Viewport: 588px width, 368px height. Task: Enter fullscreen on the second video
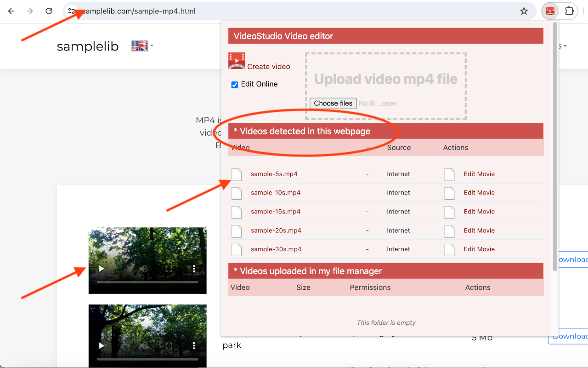[x=169, y=345]
